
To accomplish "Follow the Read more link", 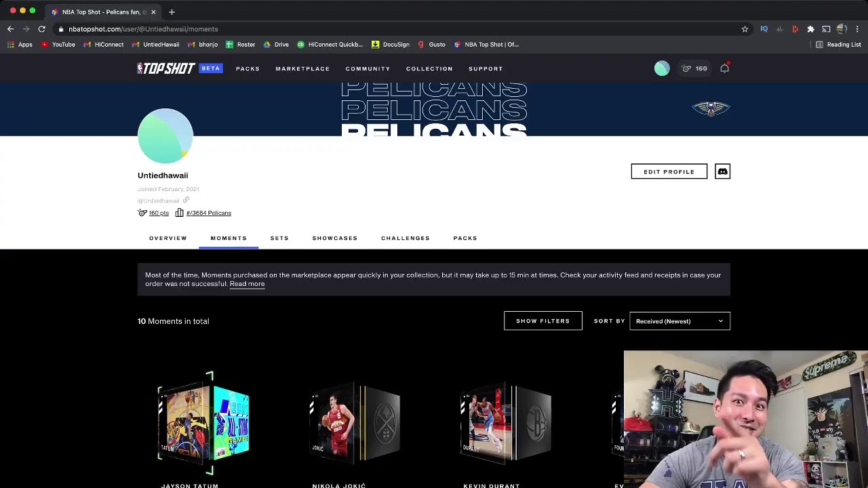I will coord(247,284).
